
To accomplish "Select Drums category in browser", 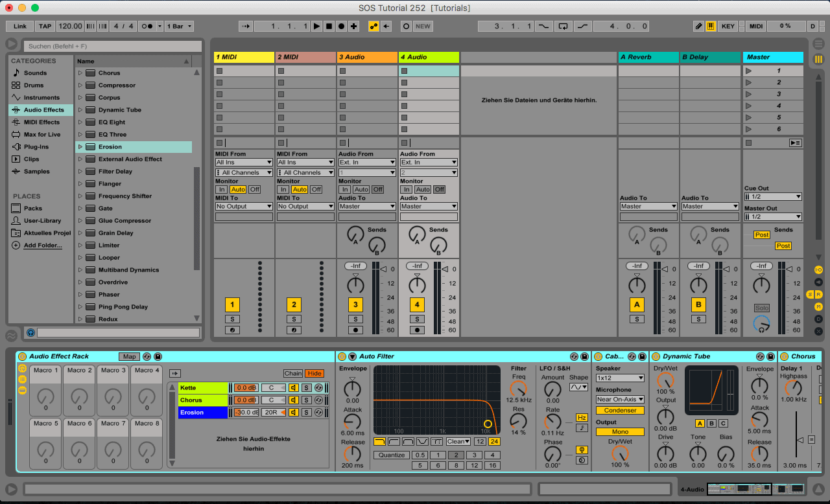I will click(34, 86).
